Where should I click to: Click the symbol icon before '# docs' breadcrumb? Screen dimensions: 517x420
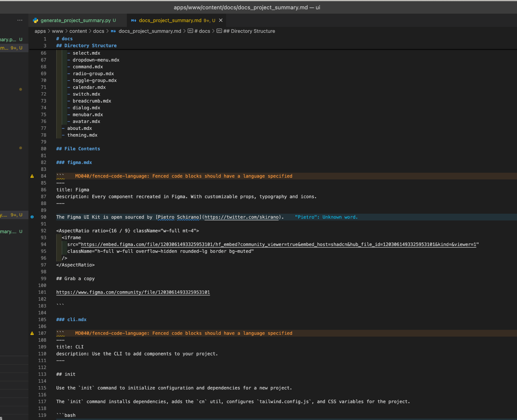point(190,31)
